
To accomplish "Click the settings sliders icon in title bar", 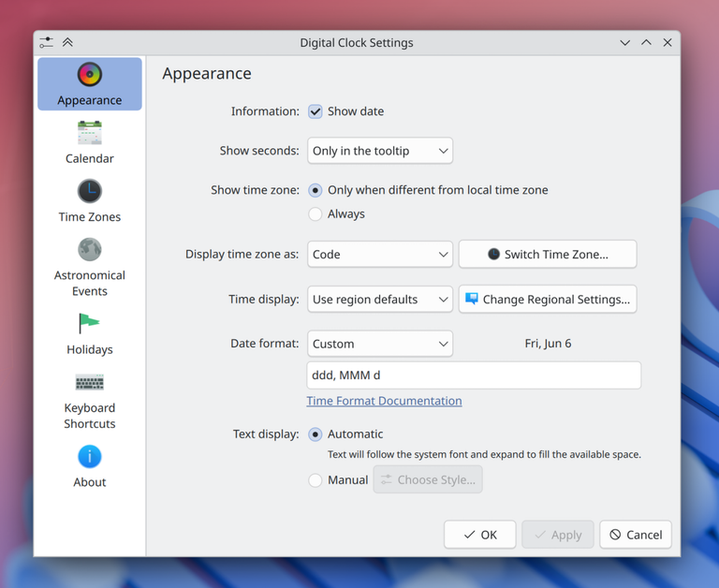I will (46, 43).
